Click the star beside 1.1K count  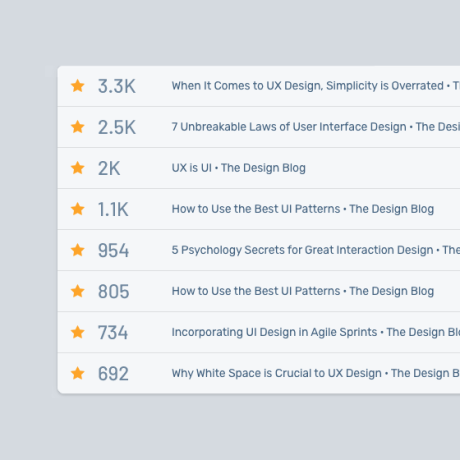tap(78, 209)
